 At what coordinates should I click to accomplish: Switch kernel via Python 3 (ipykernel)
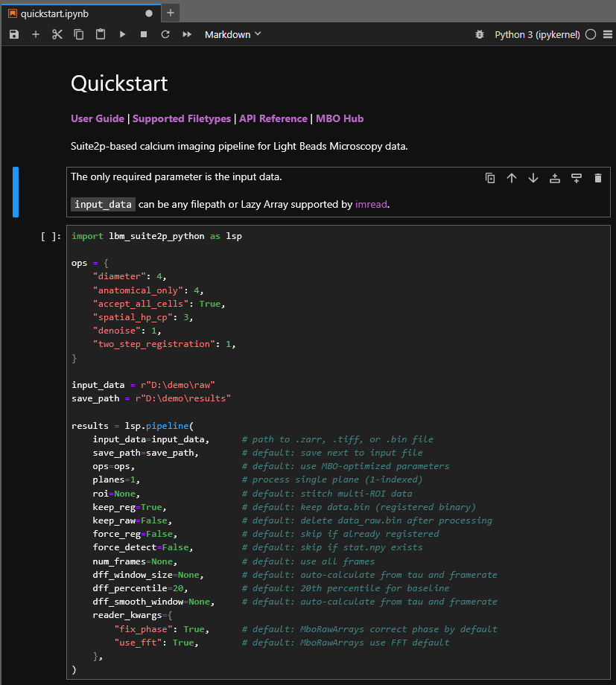pyautogui.click(x=537, y=34)
